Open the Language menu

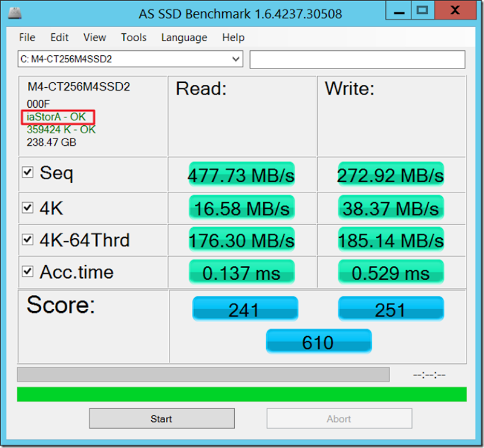coord(184,38)
